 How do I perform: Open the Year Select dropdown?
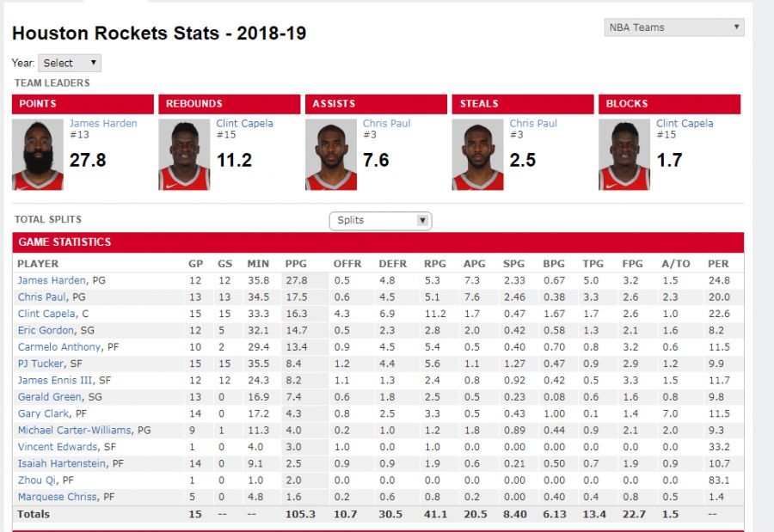[x=70, y=63]
